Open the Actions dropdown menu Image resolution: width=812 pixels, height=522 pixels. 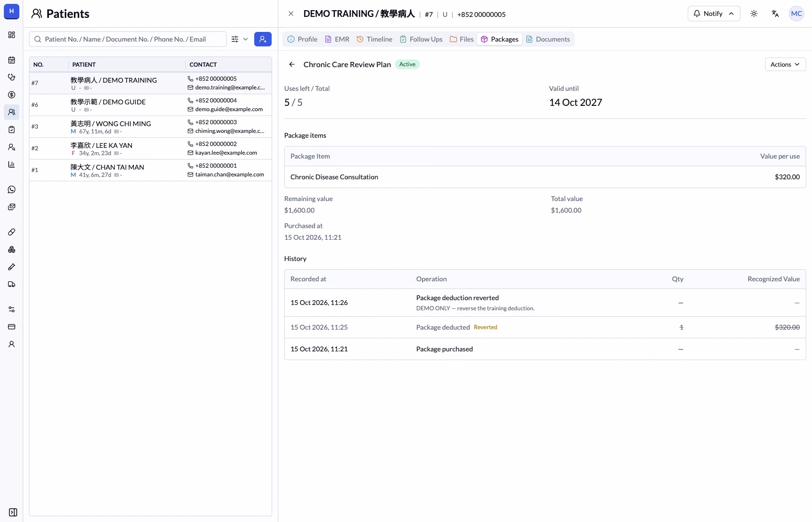pos(785,64)
